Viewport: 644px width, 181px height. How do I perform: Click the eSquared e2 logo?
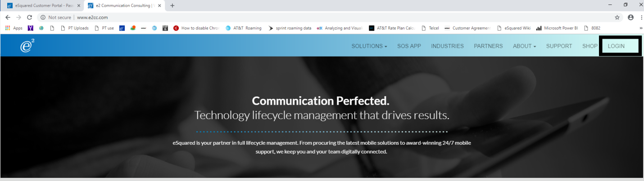coord(27,45)
